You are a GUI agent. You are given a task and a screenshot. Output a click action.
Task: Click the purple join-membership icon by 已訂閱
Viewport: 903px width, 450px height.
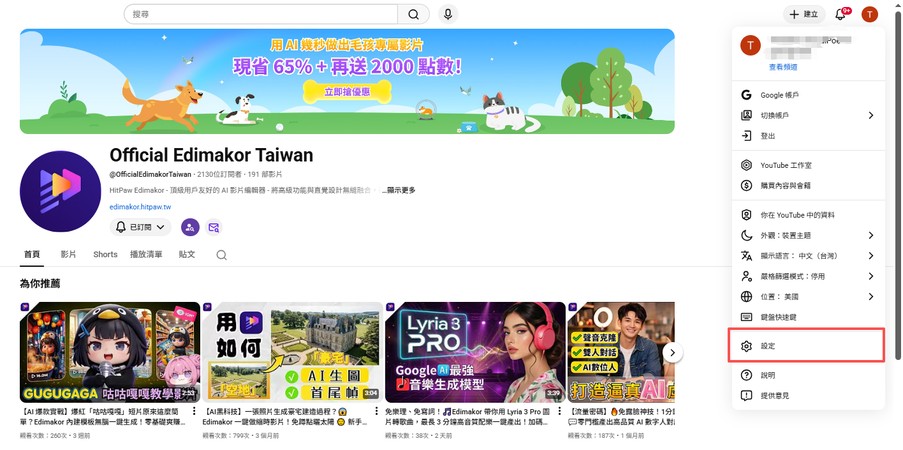click(x=190, y=227)
